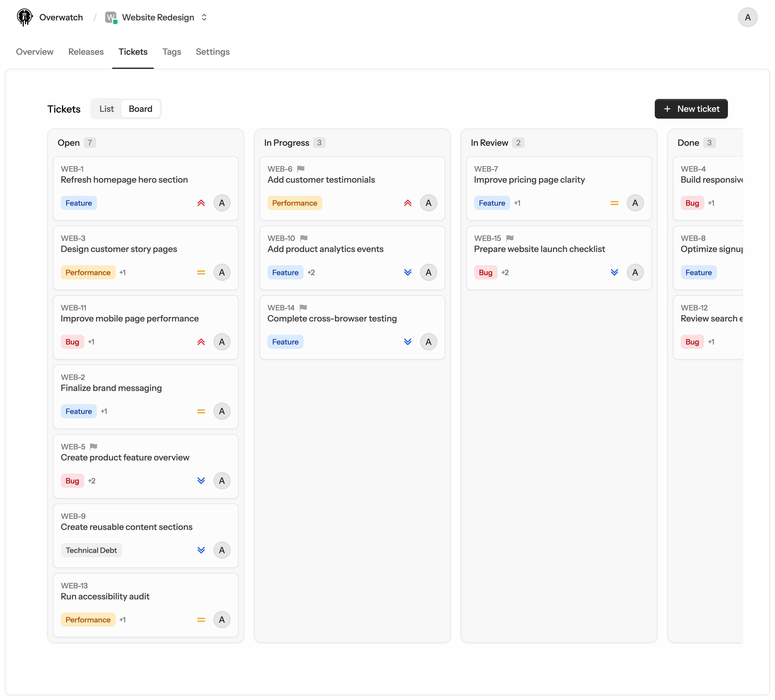This screenshot has height=700, width=775.
Task: Open the project switcher chevrons
Action: pos(204,17)
